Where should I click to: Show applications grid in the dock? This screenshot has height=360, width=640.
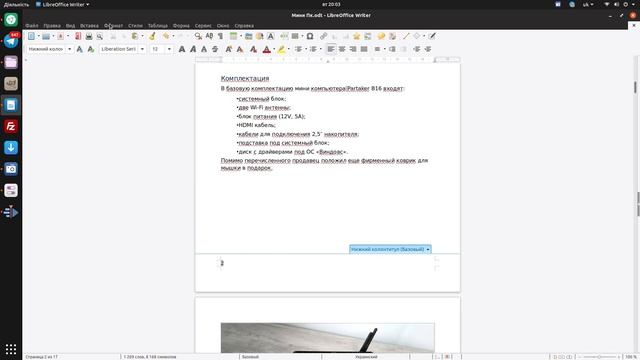coord(11,349)
